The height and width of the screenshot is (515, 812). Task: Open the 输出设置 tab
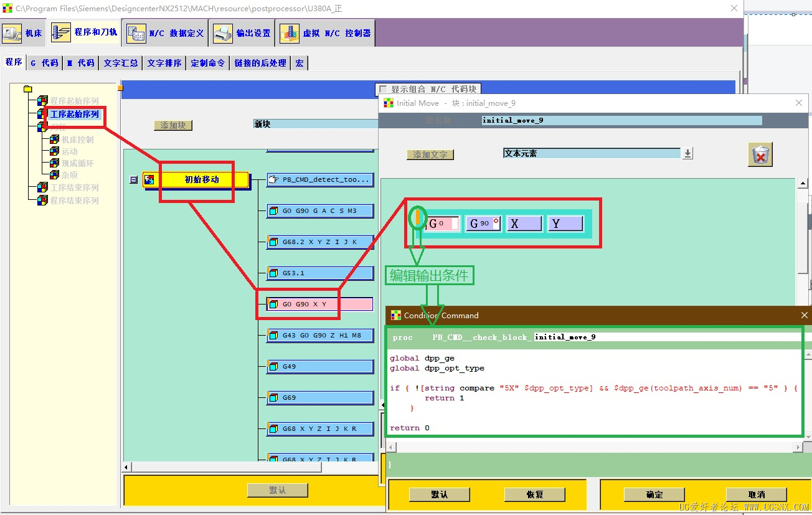click(242, 32)
